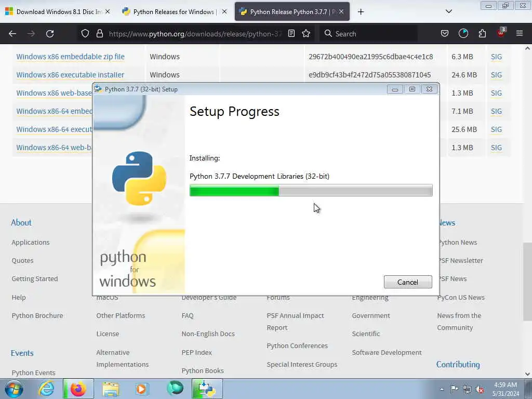Open Windows x86-64 embeddable zip link
Viewport: 532px width, 399px height.
(54, 111)
